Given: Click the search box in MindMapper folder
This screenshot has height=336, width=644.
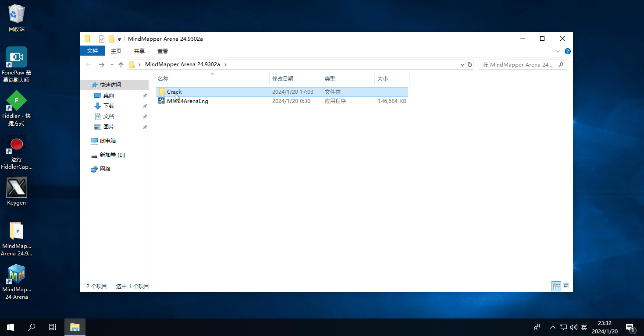Looking at the screenshot, I should tap(519, 64).
